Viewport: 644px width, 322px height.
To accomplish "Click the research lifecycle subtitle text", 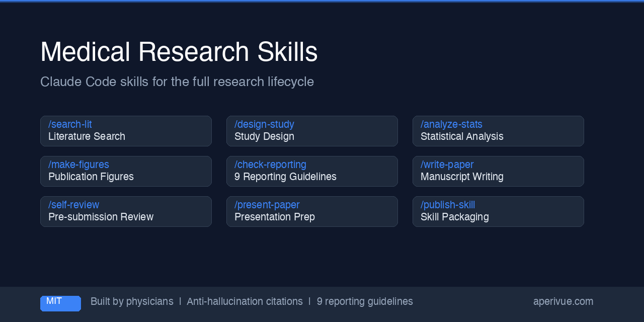I will click(177, 82).
